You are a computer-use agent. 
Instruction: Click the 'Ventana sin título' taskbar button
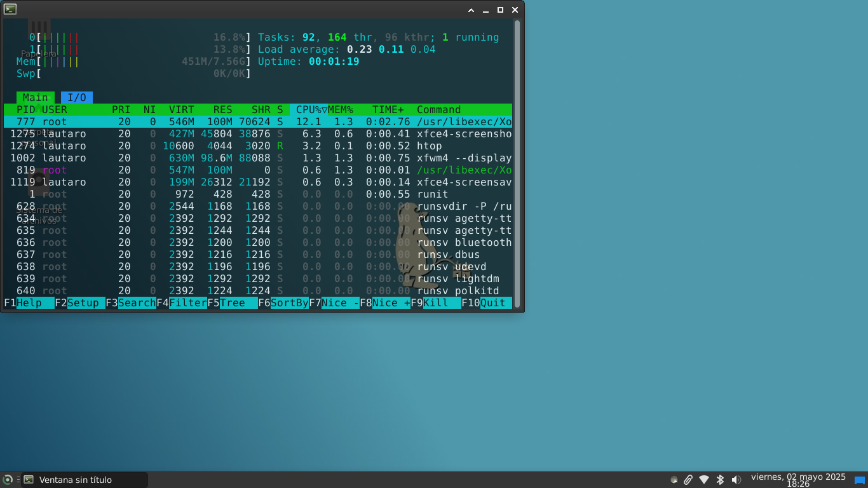coord(83,480)
